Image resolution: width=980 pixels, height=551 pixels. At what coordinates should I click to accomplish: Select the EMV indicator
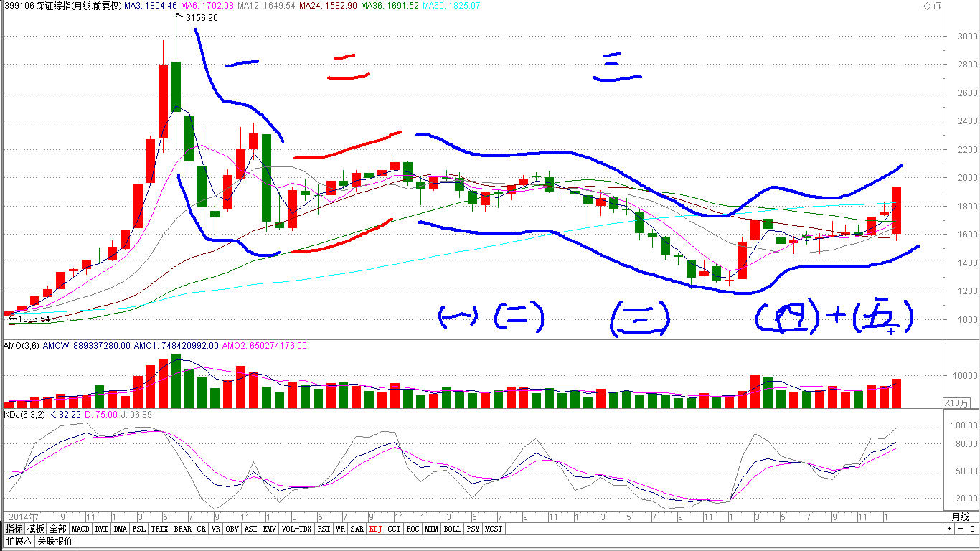tap(269, 529)
